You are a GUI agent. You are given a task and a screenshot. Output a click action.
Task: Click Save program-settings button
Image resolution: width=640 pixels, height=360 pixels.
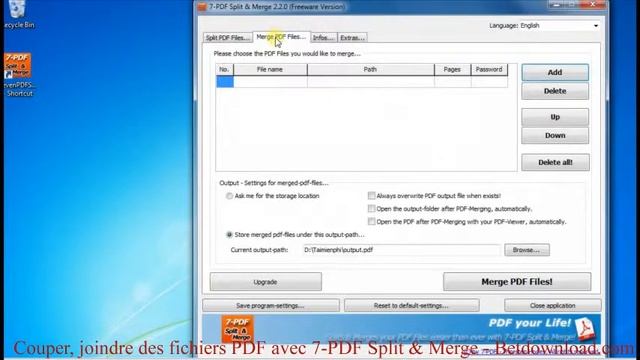tap(271, 306)
